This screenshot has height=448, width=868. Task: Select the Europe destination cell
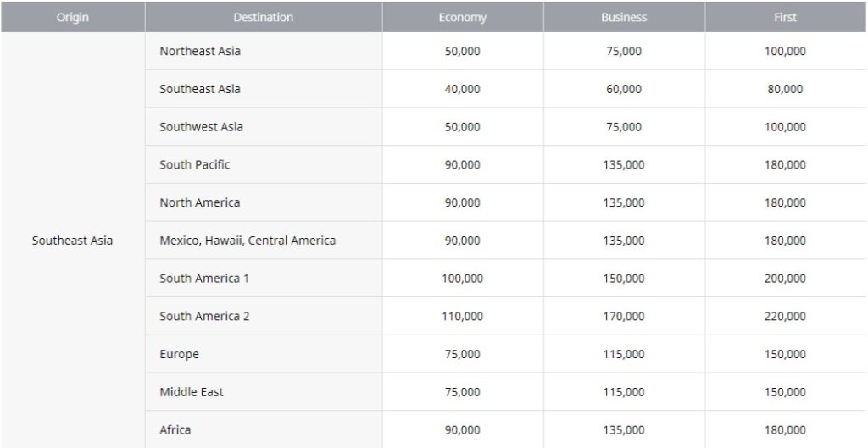click(x=264, y=354)
